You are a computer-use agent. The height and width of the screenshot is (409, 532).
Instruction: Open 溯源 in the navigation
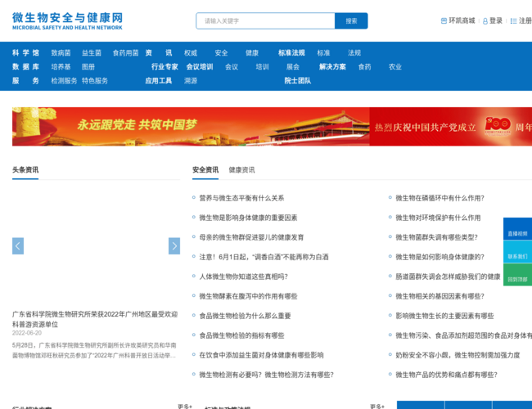(x=191, y=81)
